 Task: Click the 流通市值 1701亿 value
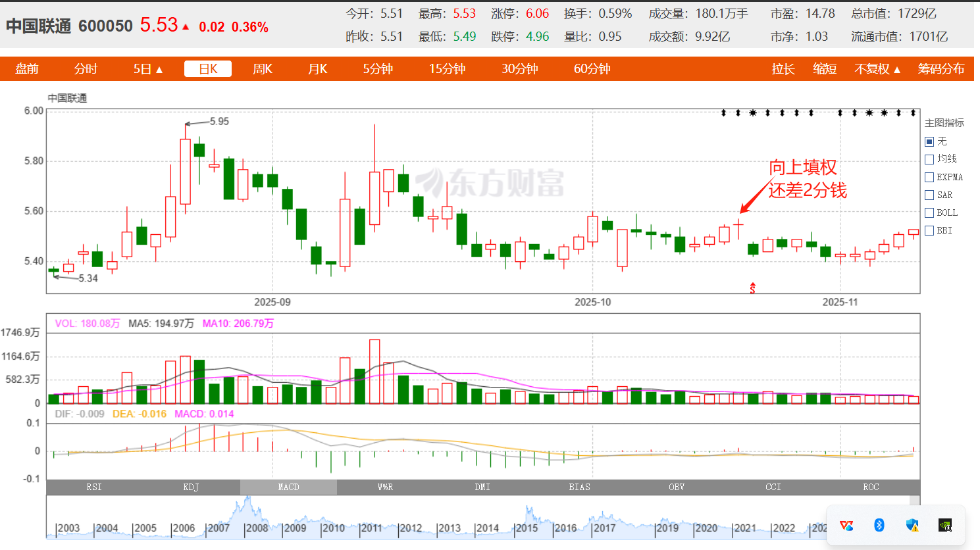pyautogui.click(x=929, y=37)
